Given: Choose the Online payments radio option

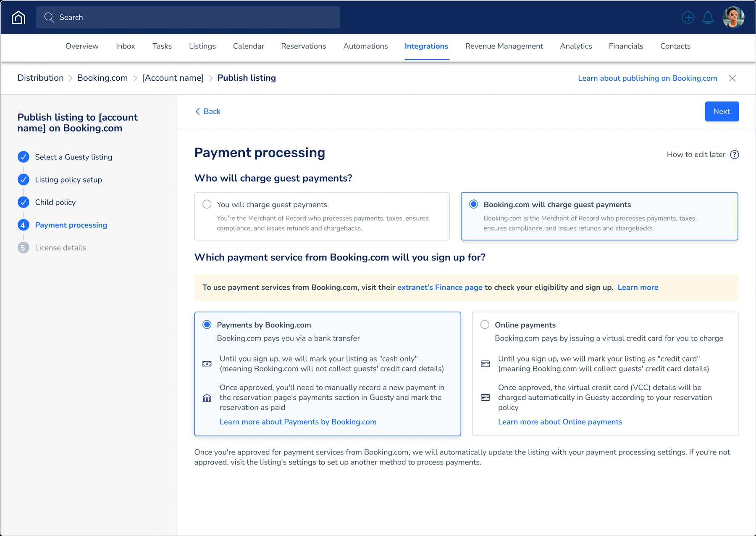Looking at the screenshot, I should tap(485, 325).
